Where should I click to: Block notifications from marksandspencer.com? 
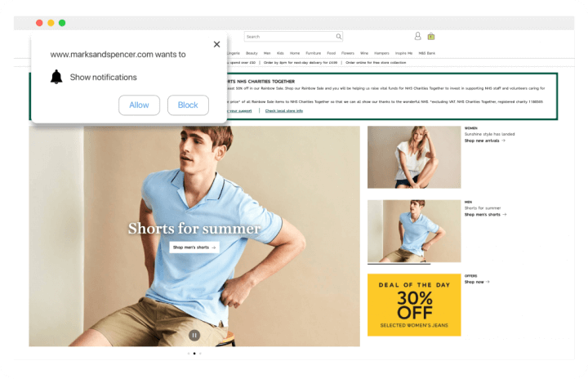click(x=188, y=105)
